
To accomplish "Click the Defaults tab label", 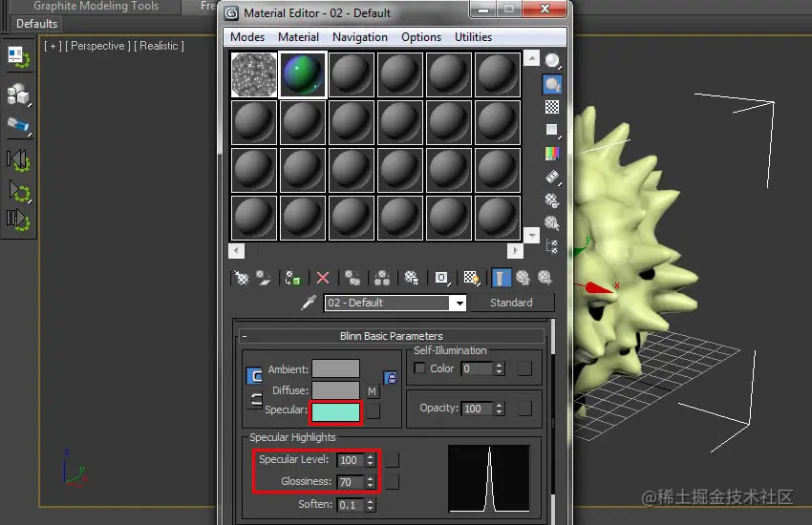I will [36, 24].
